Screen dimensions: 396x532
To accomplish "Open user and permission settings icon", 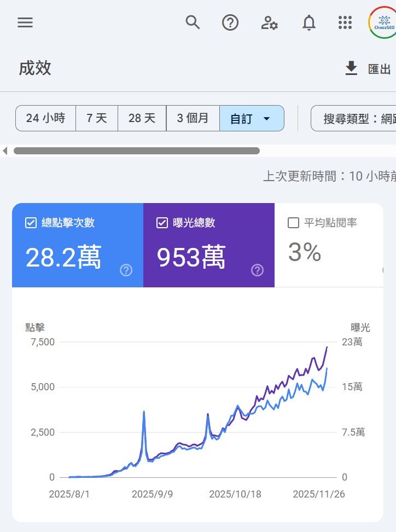I will [269, 22].
